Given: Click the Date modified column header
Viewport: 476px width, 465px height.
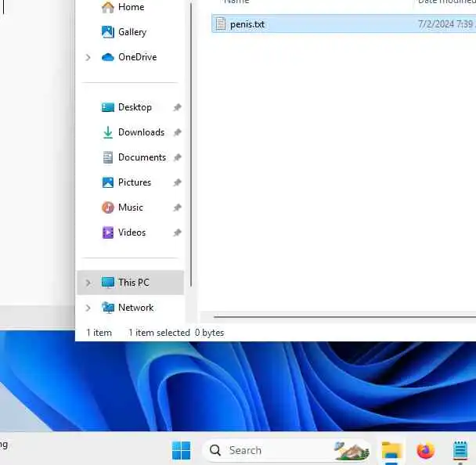Looking at the screenshot, I should (446, 2).
